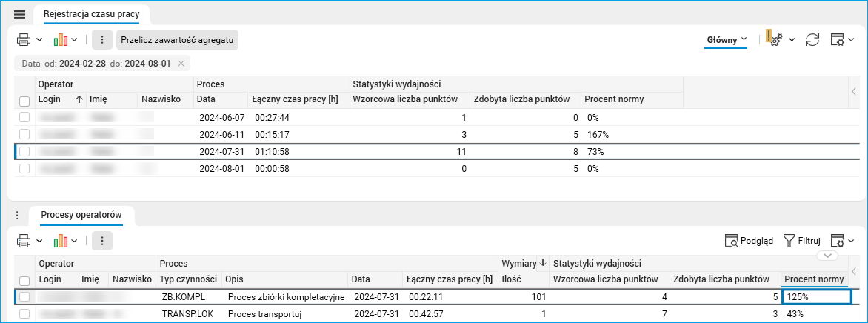Check the row dated 2024-06-07
This screenshot has height=323, width=868.
coord(24,118)
